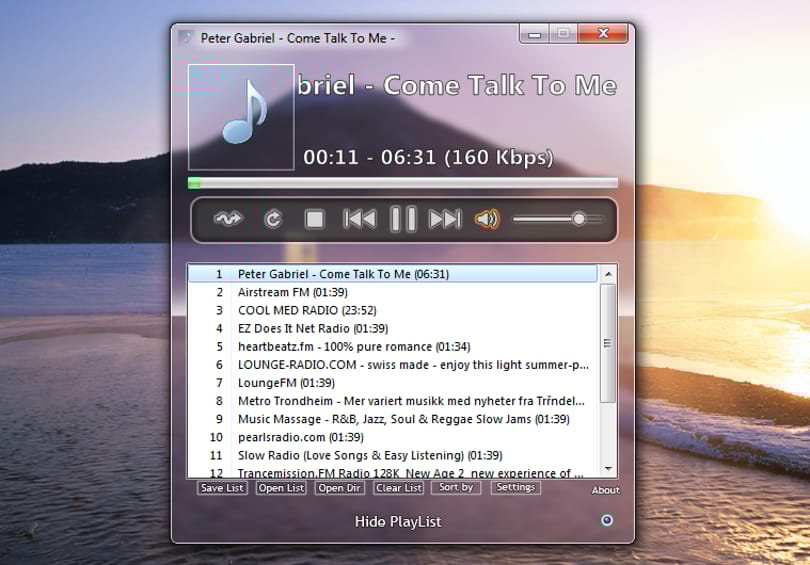Click the Save List button
The image size is (810, 565).
click(x=222, y=488)
